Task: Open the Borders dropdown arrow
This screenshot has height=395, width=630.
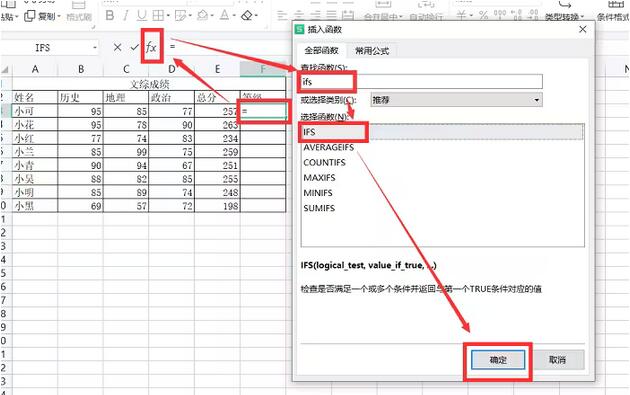Action: (168, 16)
